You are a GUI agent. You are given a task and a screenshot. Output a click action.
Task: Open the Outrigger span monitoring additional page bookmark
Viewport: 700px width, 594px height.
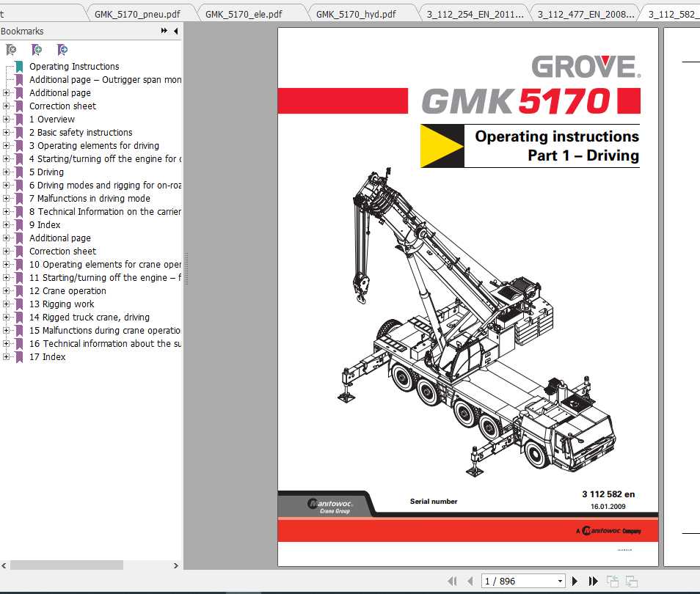tap(106, 79)
